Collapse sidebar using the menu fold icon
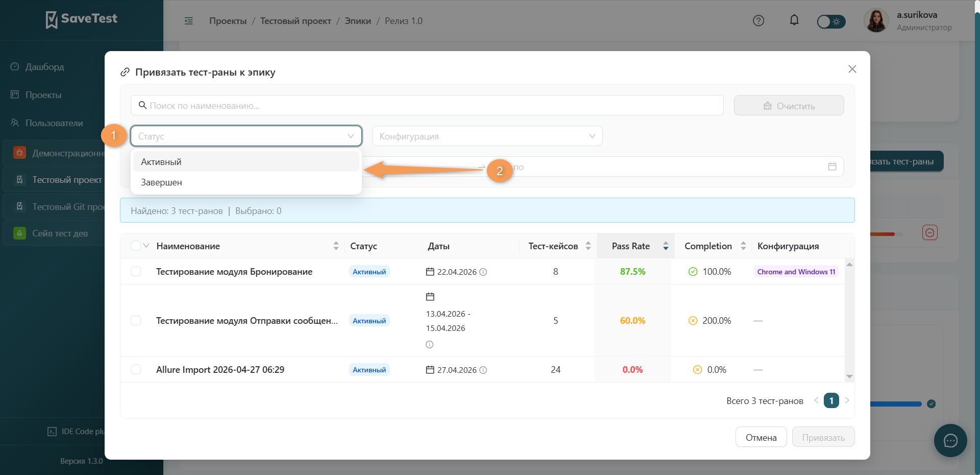Viewport: 980px width, 475px height. (x=189, y=21)
